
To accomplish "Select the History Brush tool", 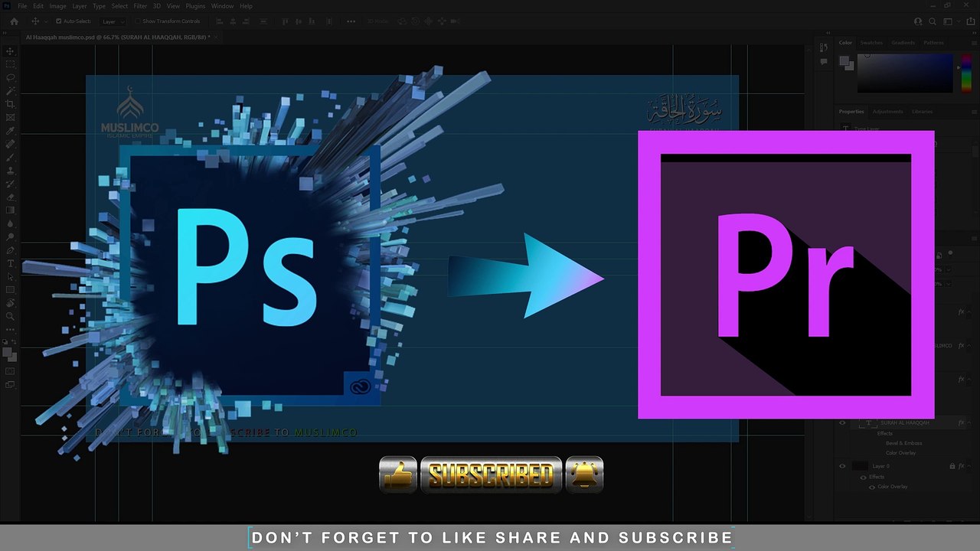I will pos(10,184).
